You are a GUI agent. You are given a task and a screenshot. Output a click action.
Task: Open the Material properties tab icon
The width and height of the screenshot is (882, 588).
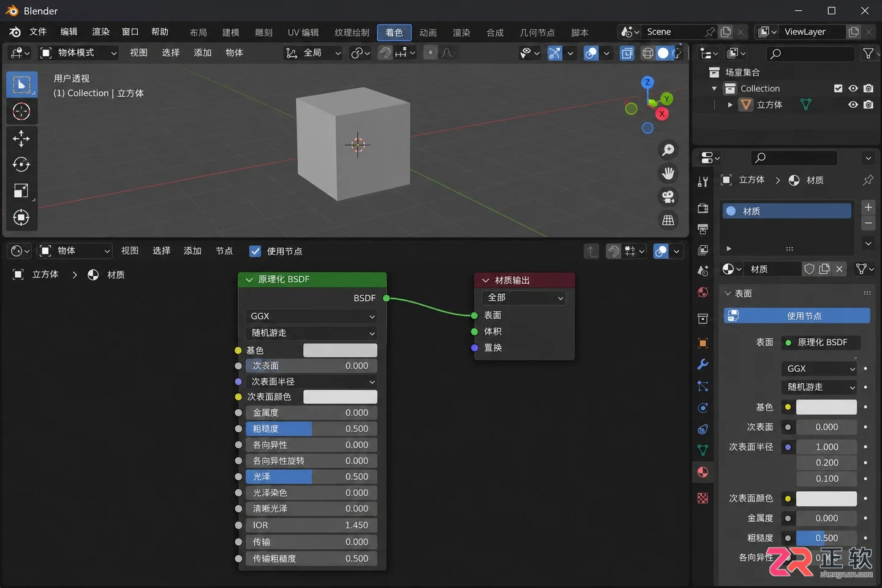point(703,472)
